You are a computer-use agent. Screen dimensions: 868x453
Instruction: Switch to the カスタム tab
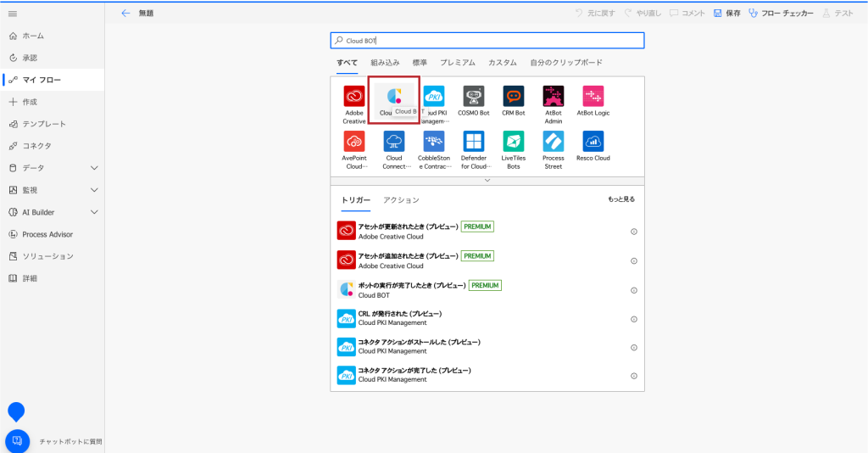point(502,63)
